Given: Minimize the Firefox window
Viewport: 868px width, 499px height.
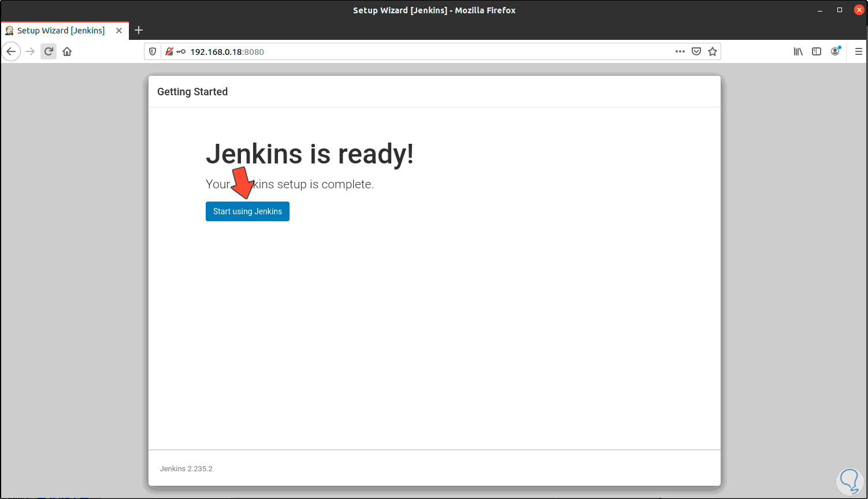Looking at the screenshot, I should point(821,10).
